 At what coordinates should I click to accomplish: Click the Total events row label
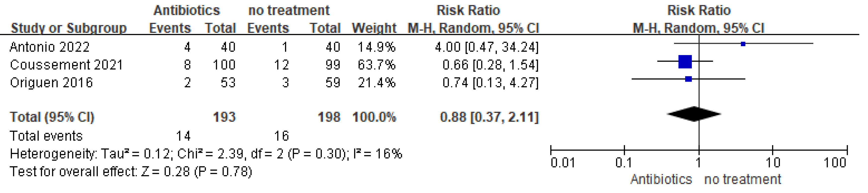tap(46, 136)
